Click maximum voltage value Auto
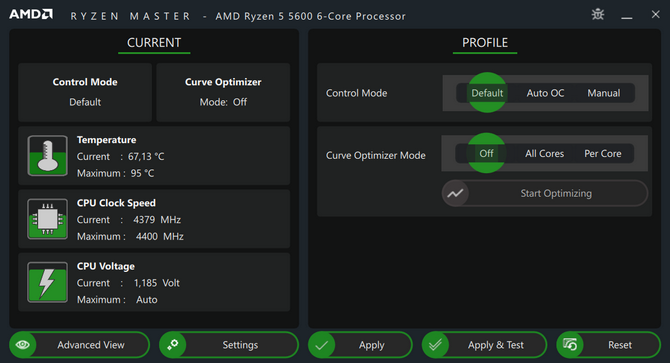Image resolution: width=670 pixels, height=363 pixels. click(147, 300)
